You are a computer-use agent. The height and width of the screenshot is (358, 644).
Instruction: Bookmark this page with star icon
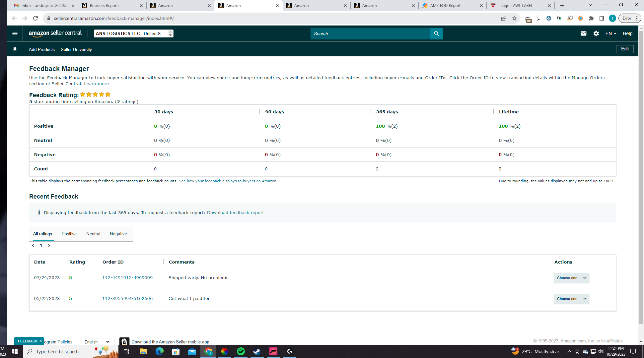click(x=514, y=18)
